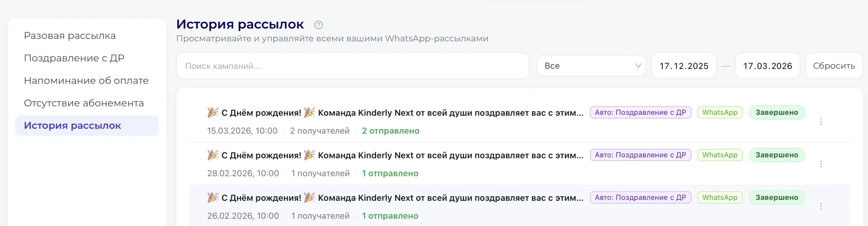Select Напоминание об оплате menu item

86,81
